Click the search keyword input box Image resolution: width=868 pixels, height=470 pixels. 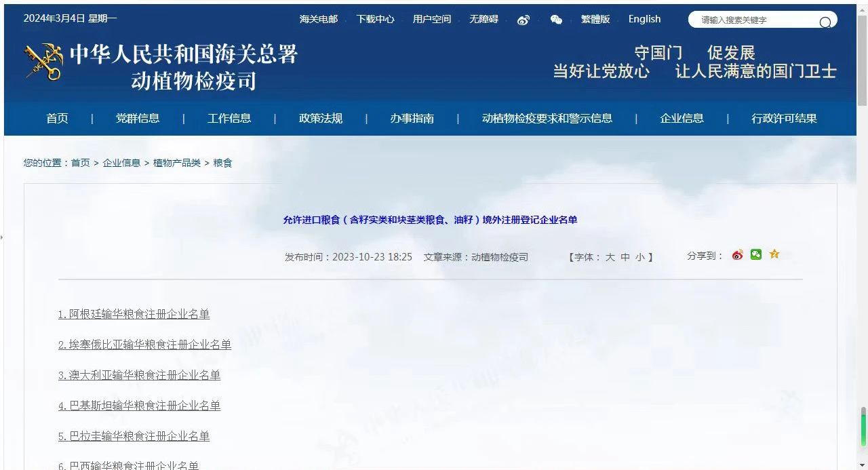[x=753, y=21]
